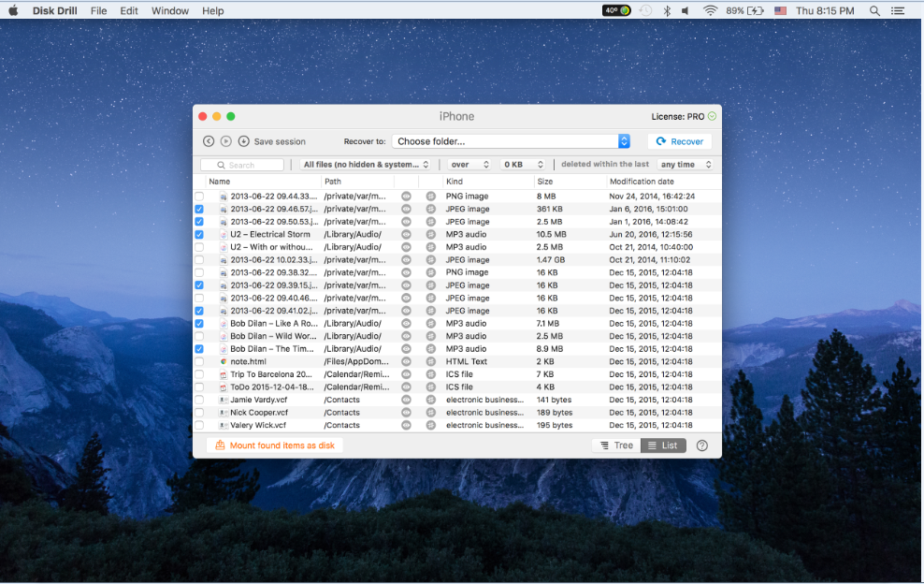Open the 'over' size comparison dropdown
The height and width of the screenshot is (584, 924).
click(x=469, y=165)
